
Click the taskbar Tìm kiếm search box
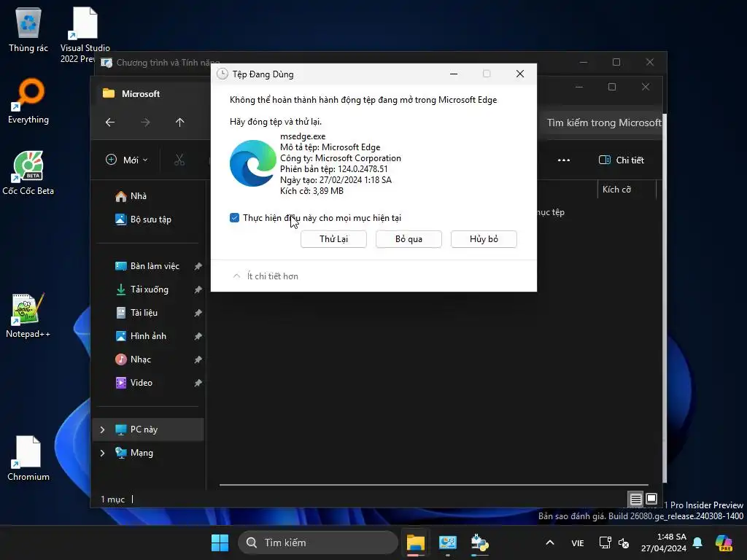pyautogui.click(x=318, y=542)
